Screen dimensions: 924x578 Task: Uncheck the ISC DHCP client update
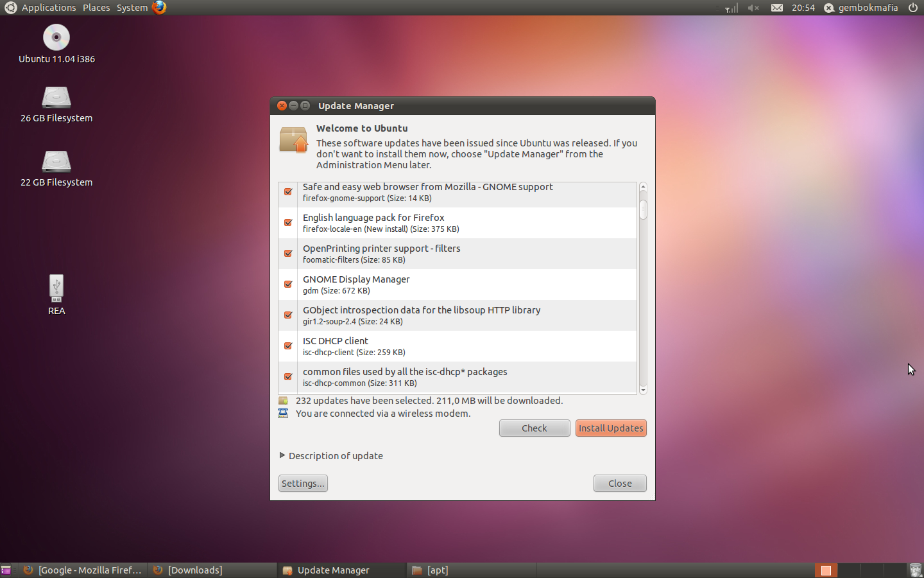coord(288,346)
